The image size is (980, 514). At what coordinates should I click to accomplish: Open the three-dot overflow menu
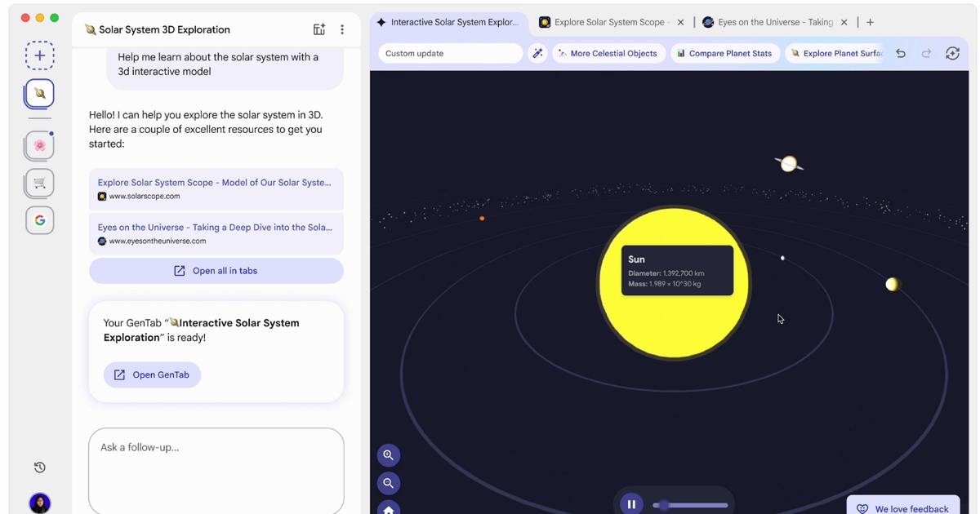[x=342, y=29]
